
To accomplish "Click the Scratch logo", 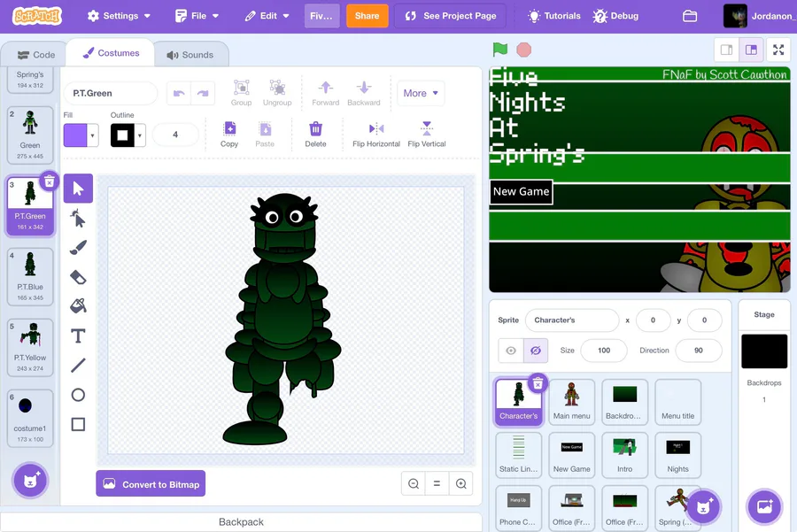I will [37, 16].
